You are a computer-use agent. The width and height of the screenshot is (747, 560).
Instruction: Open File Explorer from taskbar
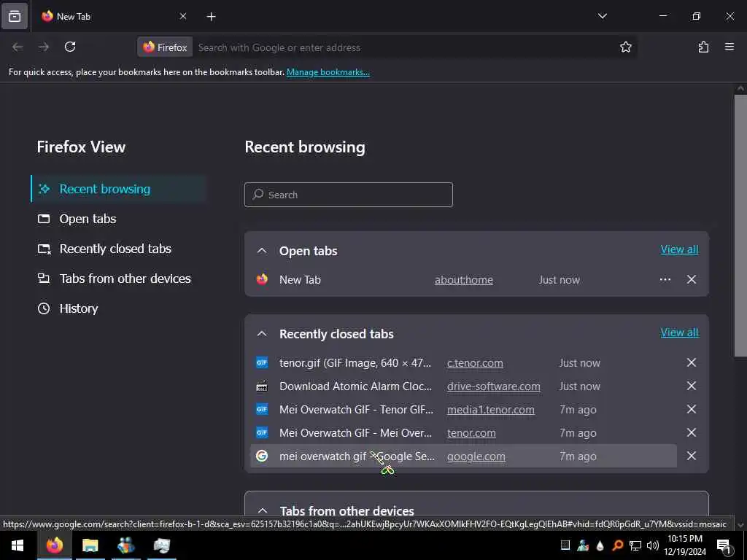tap(90, 545)
